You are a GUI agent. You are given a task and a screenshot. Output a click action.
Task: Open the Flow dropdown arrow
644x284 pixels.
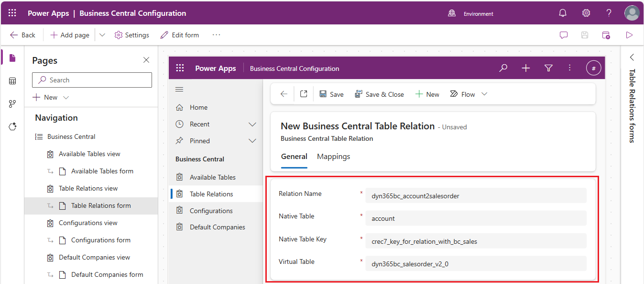tap(484, 94)
